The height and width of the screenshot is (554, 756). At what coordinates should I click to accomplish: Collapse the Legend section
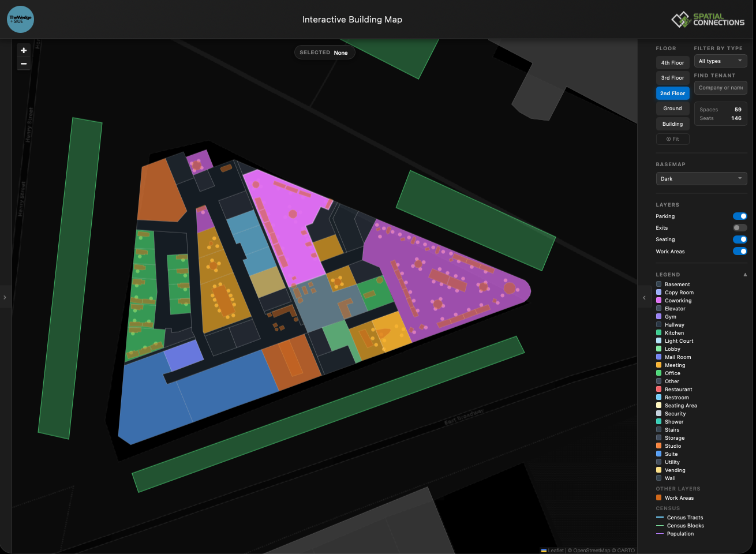(x=745, y=274)
